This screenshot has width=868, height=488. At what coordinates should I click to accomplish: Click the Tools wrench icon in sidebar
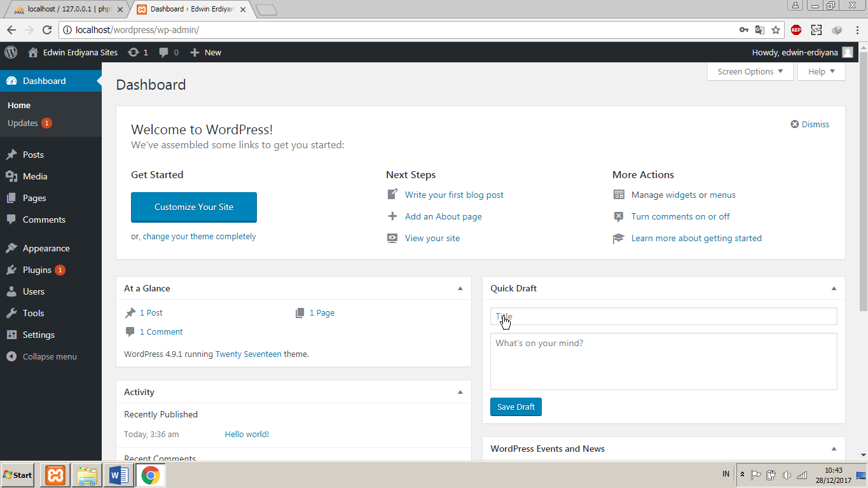(x=11, y=313)
